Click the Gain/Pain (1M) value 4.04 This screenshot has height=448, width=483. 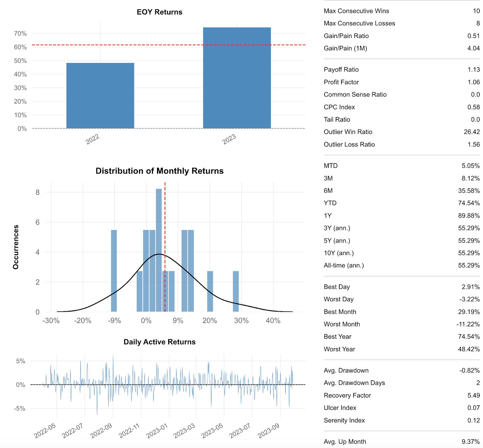pyautogui.click(x=473, y=48)
